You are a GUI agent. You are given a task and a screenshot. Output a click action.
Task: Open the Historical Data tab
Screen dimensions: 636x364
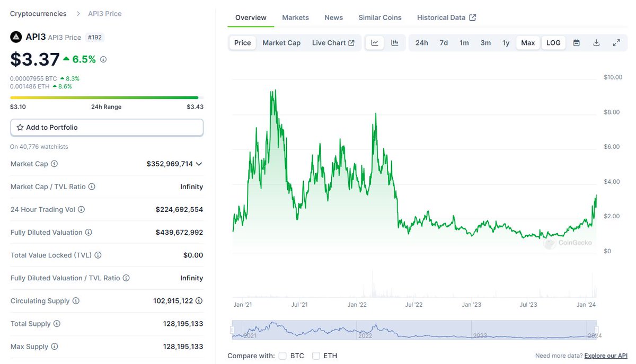click(x=447, y=17)
